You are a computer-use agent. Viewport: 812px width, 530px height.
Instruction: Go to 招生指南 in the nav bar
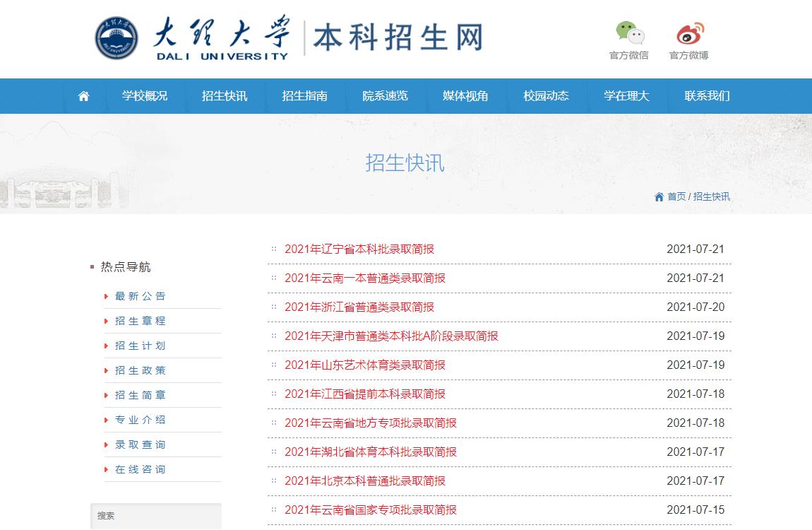pyautogui.click(x=305, y=96)
